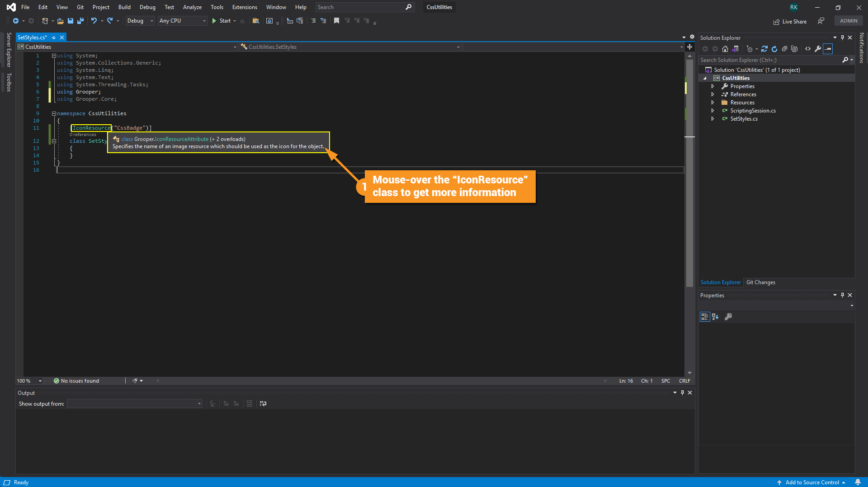Expand the References tree node
This screenshot has height=487, width=868.
pyautogui.click(x=712, y=94)
